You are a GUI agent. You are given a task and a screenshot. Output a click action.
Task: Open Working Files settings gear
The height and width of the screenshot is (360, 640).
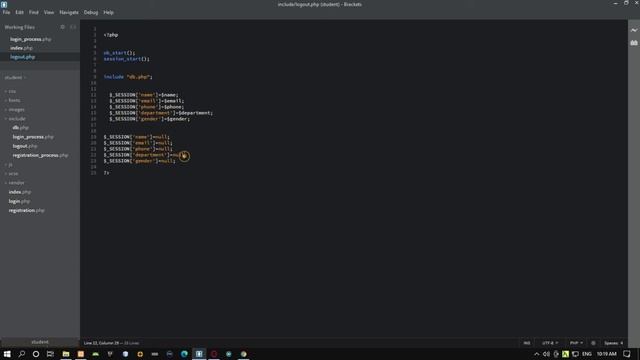coord(62,27)
